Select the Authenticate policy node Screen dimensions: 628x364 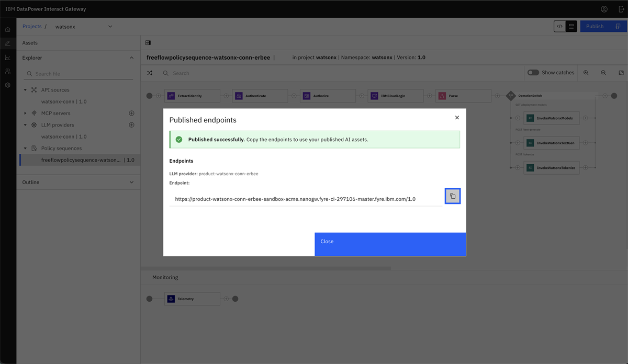pos(260,96)
